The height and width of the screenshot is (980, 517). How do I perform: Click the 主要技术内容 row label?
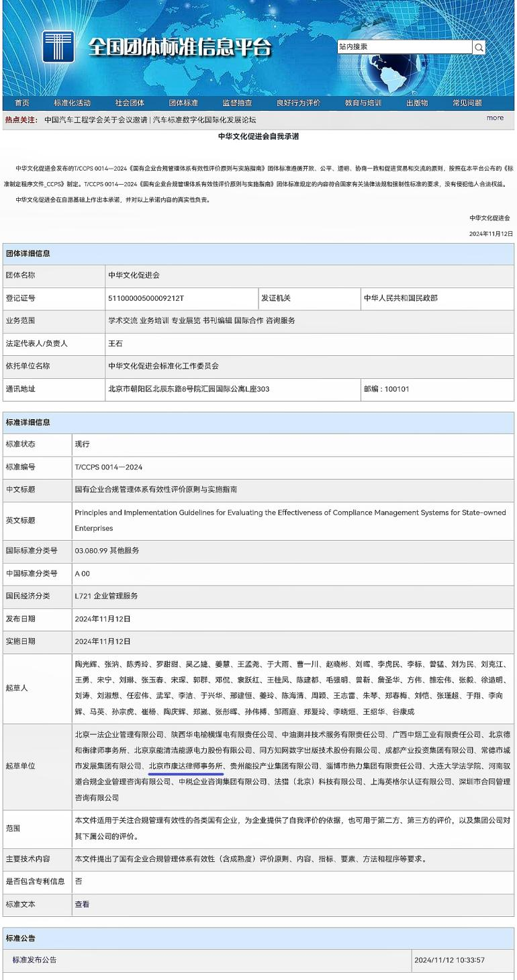(28, 858)
